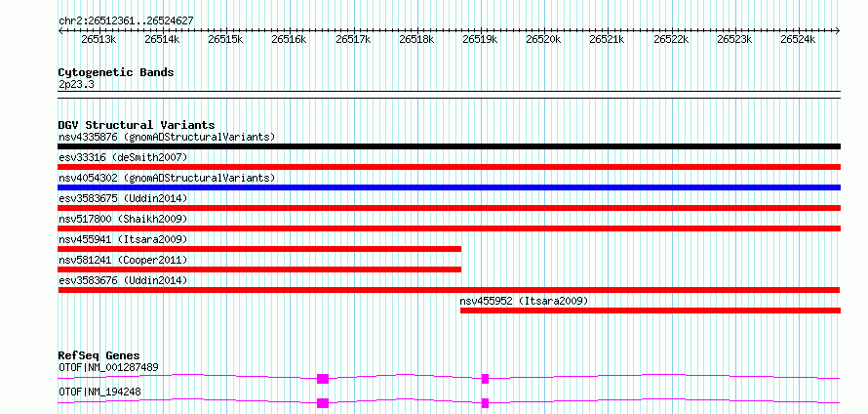Open the nsv455952 (Itsara2009) variant label
This screenshot has width=868, height=414.
tap(524, 301)
